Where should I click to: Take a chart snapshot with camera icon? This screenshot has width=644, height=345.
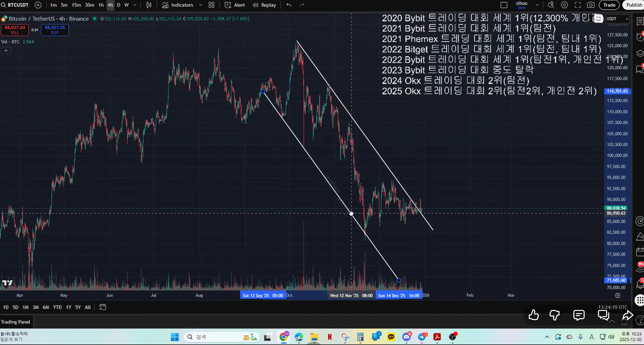(591, 5)
